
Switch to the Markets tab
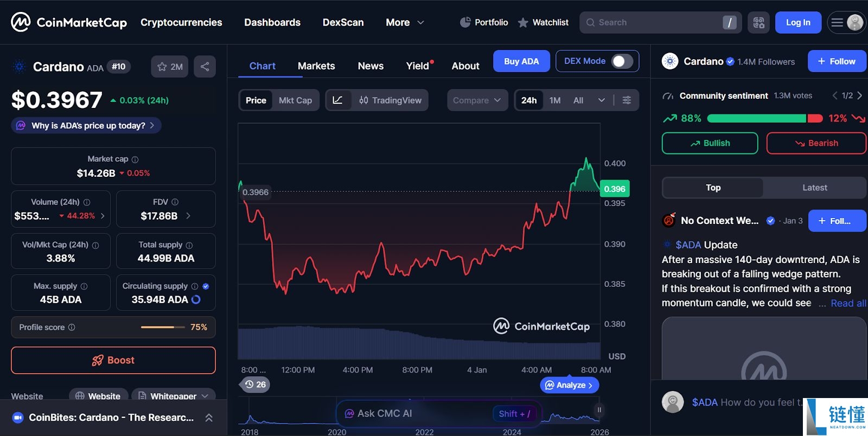click(x=316, y=66)
